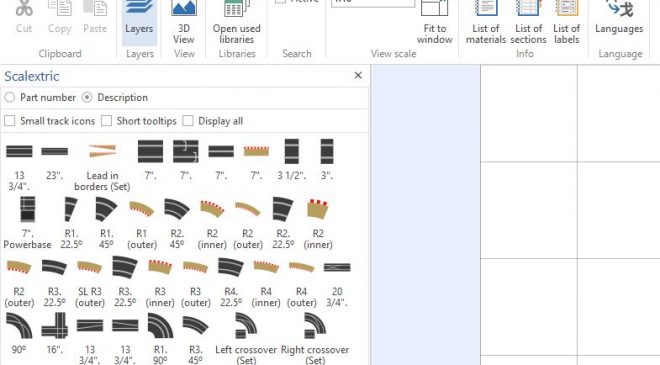Select the R2 45° curve piece
660x365 pixels.
tap(177, 223)
